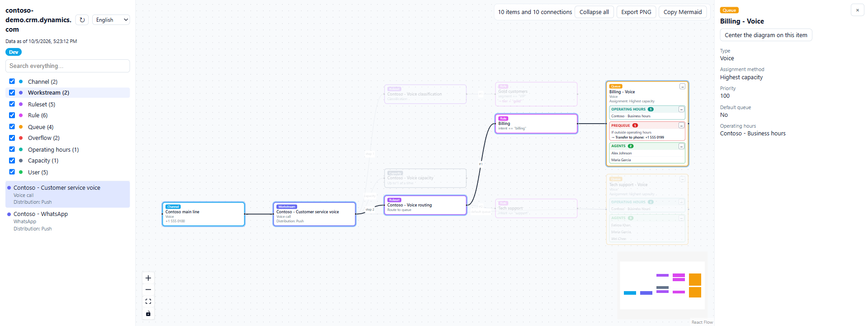Zoom out with the minus icon
The image size is (868, 326).
point(148,290)
